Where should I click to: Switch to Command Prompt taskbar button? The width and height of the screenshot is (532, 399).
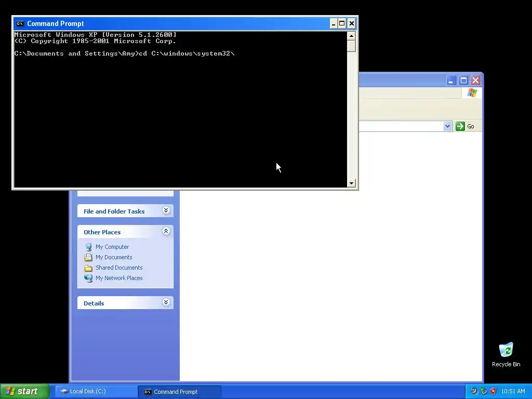point(180,392)
